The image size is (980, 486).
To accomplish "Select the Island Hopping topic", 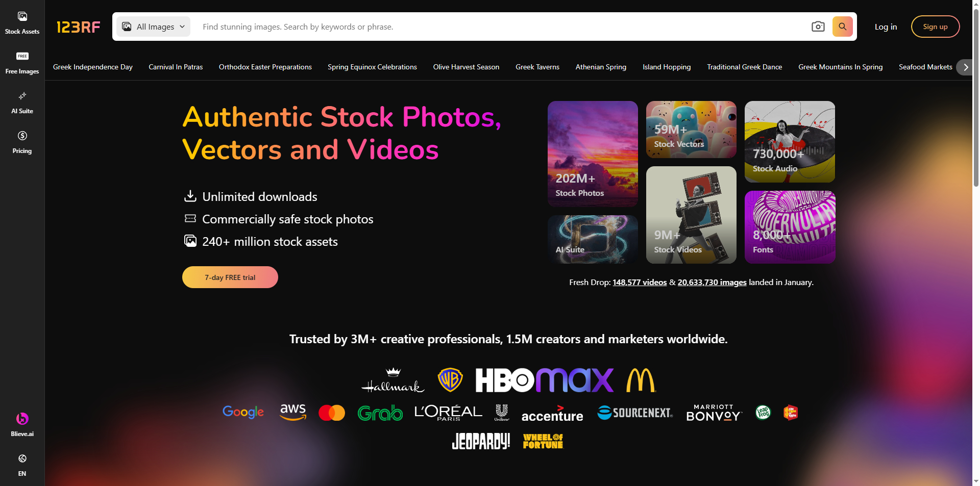I will (x=667, y=67).
